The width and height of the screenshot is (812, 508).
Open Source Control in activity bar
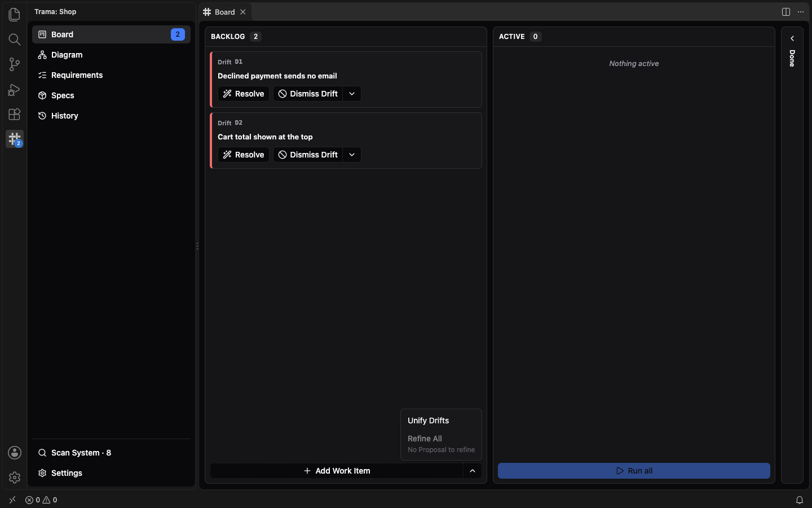tap(15, 64)
